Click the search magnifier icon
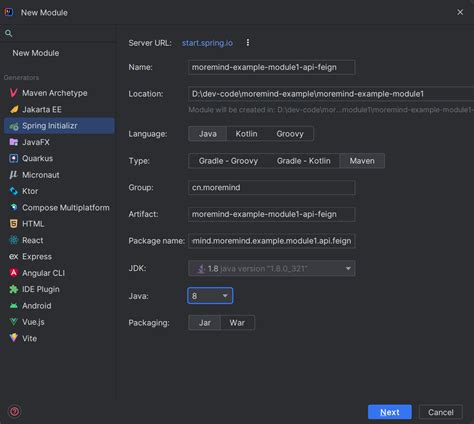474x424 pixels. point(9,33)
